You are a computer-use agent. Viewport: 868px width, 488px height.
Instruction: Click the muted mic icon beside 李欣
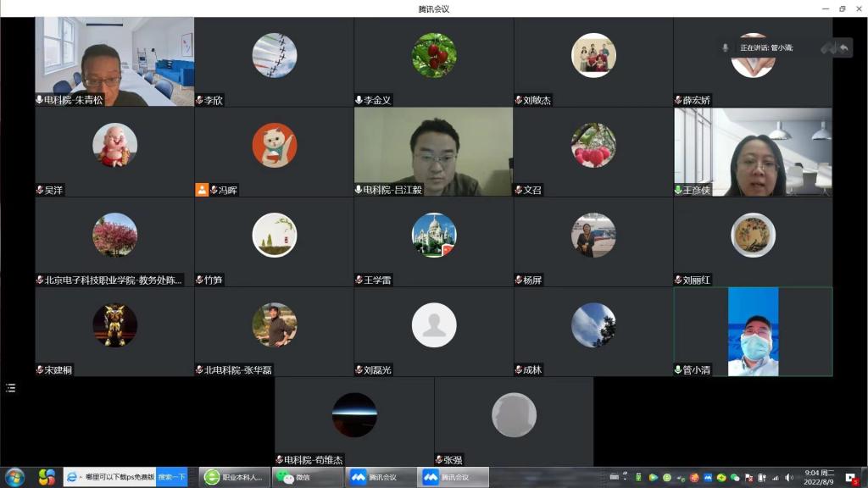(x=200, y=100)
